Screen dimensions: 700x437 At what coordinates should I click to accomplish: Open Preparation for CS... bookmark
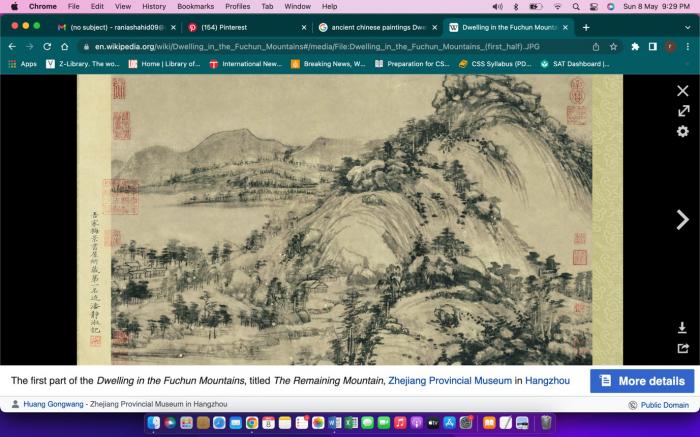pos(412,64)
